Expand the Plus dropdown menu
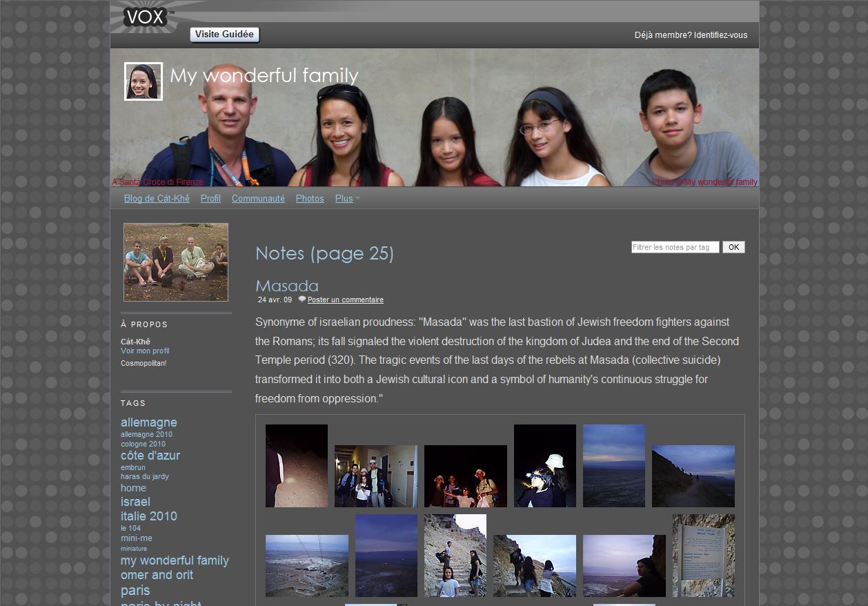The image size is (868, 606). tap(347, 199)
